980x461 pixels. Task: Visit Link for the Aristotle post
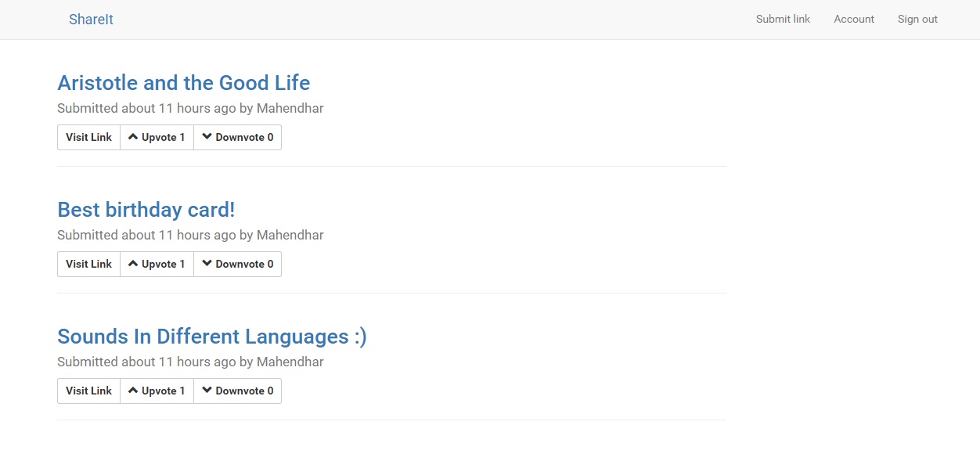coord(88,137)
